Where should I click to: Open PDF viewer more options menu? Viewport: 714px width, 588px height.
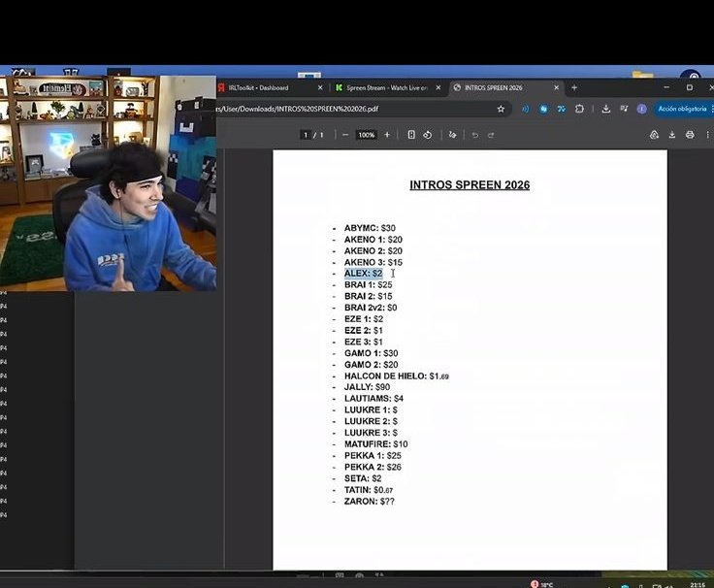click(707, 135)
